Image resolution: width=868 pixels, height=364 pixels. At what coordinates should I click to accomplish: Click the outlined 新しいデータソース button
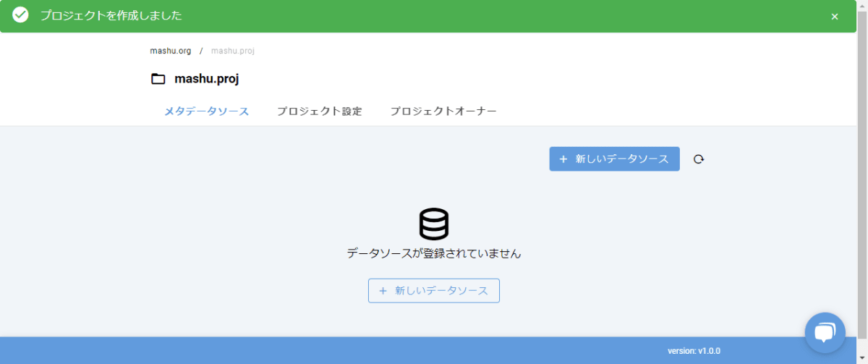click(x=434, y=291)
